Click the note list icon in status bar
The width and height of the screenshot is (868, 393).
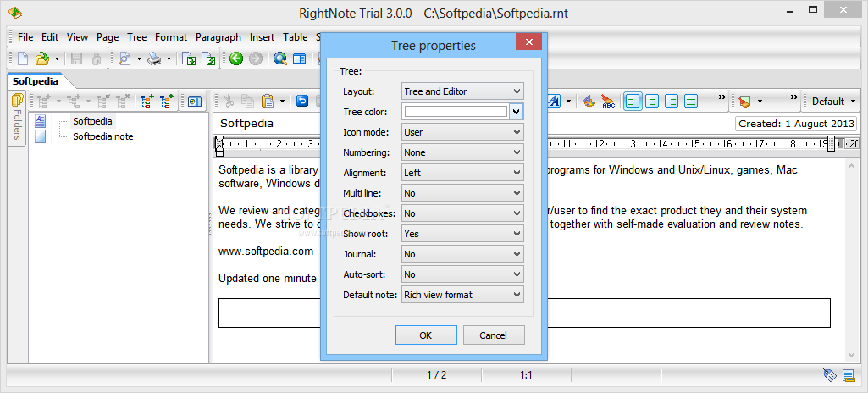point(849,375)
